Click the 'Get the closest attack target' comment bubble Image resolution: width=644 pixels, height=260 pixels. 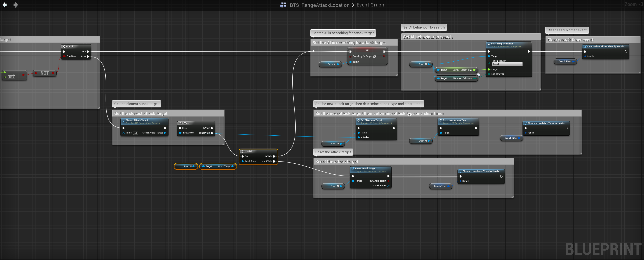[x=136, y=104]
